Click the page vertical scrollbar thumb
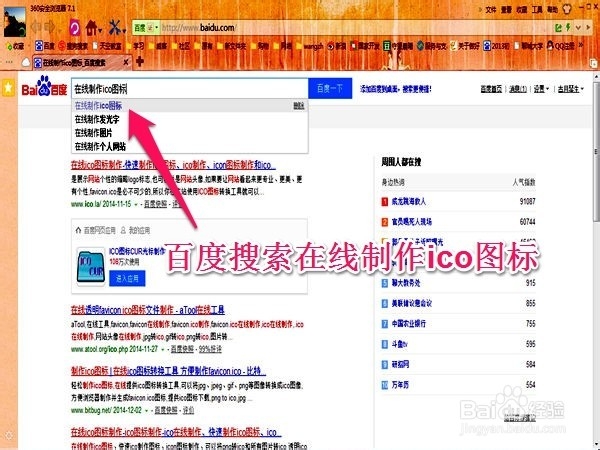The image size is (600, 450). pos(596,153)
